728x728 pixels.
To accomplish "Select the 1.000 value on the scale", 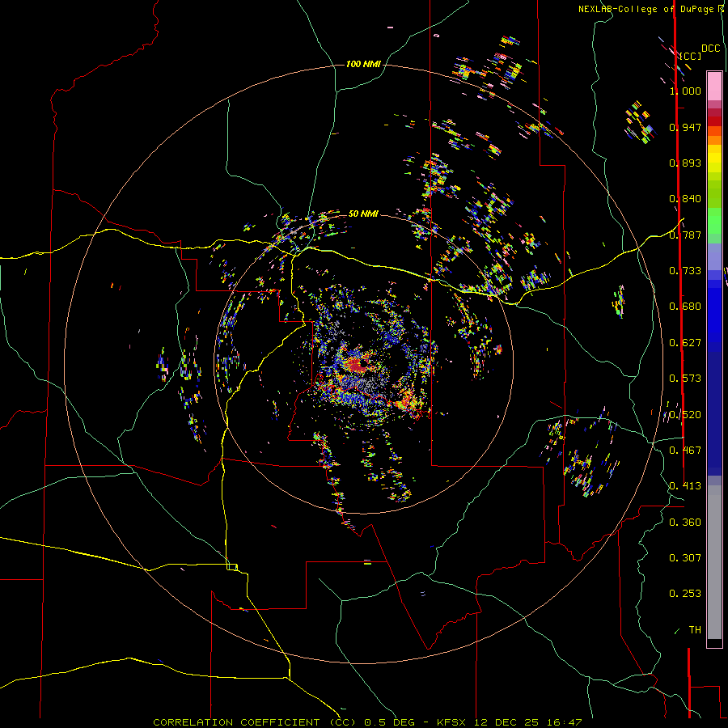I will [x=685, y=91].
